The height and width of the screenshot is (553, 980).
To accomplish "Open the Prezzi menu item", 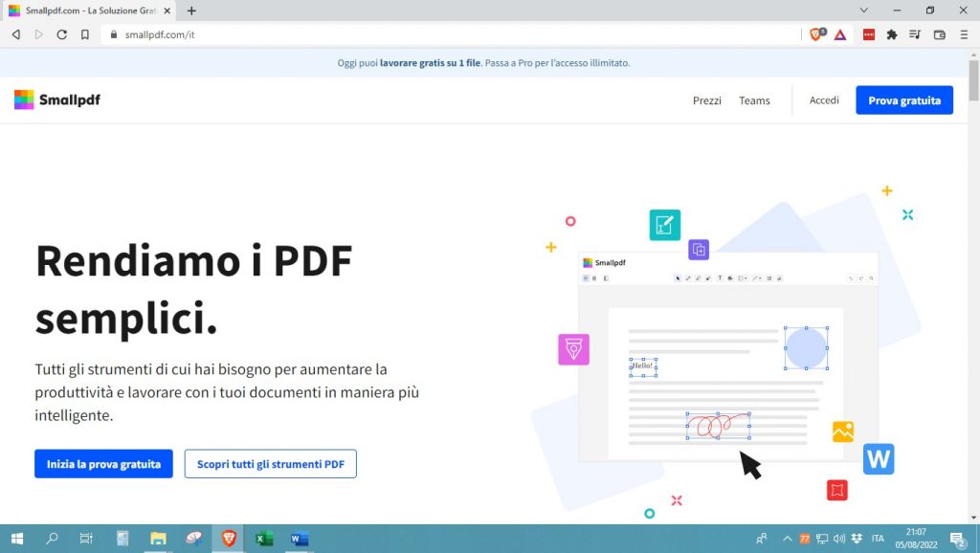I will (706, 100).
